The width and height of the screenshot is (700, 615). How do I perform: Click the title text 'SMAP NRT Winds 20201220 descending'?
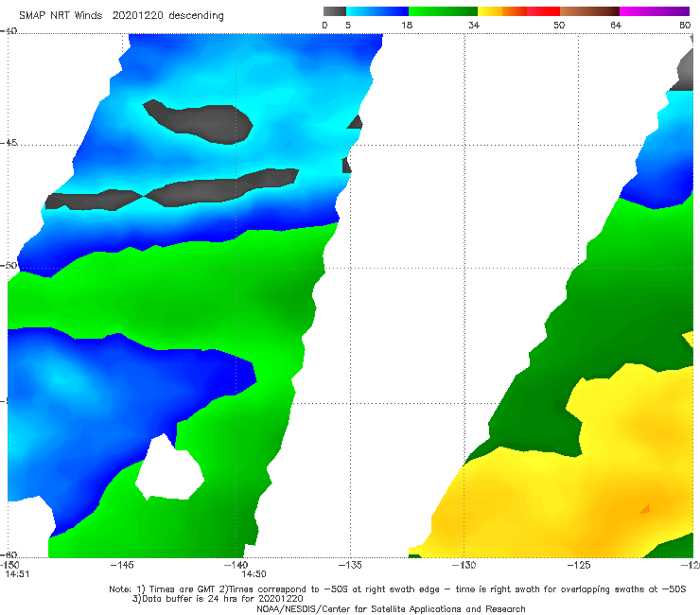tap(121, 16)
